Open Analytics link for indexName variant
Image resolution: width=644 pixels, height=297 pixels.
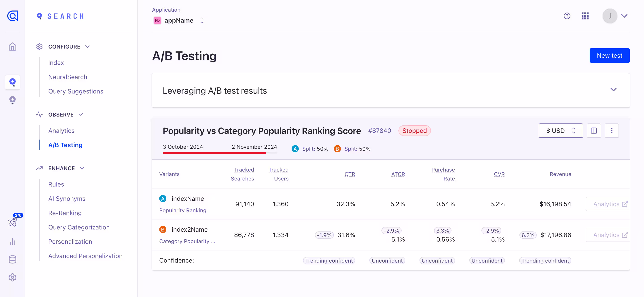[608, 204]
